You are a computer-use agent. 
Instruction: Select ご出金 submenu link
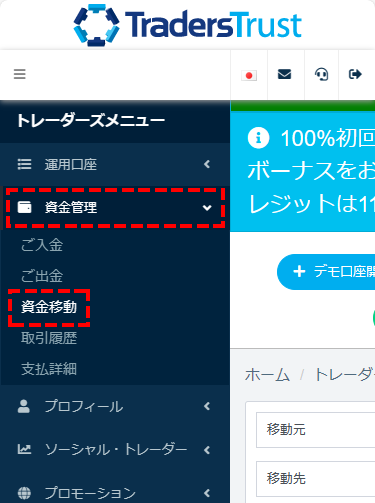click(x=42, y=276)
